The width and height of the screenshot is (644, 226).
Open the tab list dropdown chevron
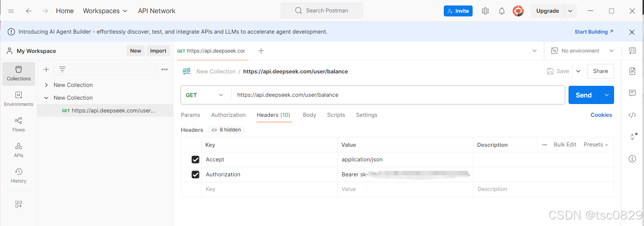click(535, 51)
